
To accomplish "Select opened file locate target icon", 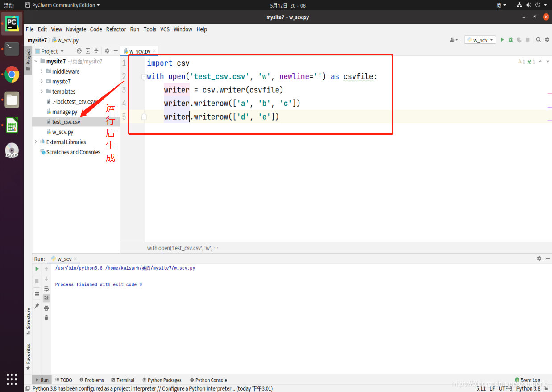I will pyautogui.click(x=79, y=51).
